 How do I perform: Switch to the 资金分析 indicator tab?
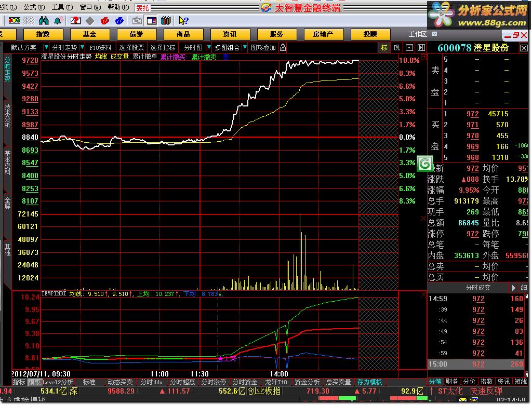click(x=308, y=382)
